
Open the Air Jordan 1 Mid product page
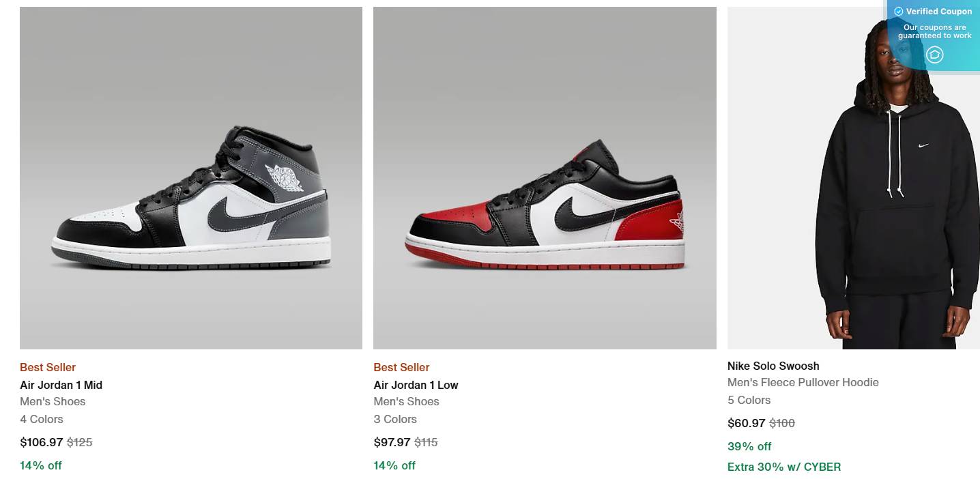click(x=61, y=385)
